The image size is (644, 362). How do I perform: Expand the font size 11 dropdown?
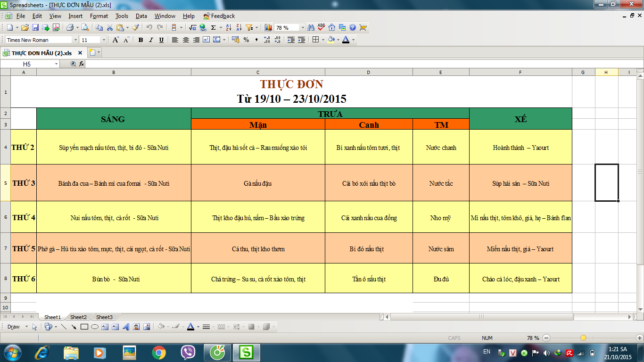104,40
